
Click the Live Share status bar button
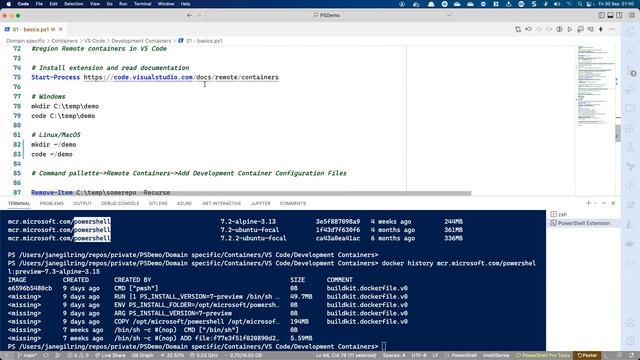point(110,356)
